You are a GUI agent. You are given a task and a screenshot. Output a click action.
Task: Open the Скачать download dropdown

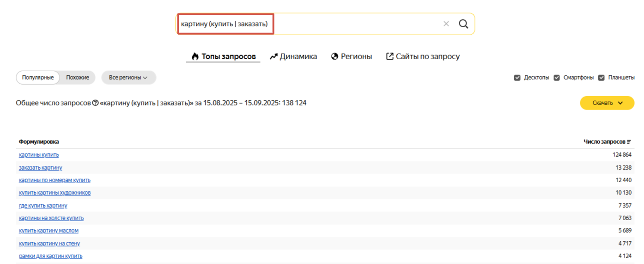pos(607,103)
